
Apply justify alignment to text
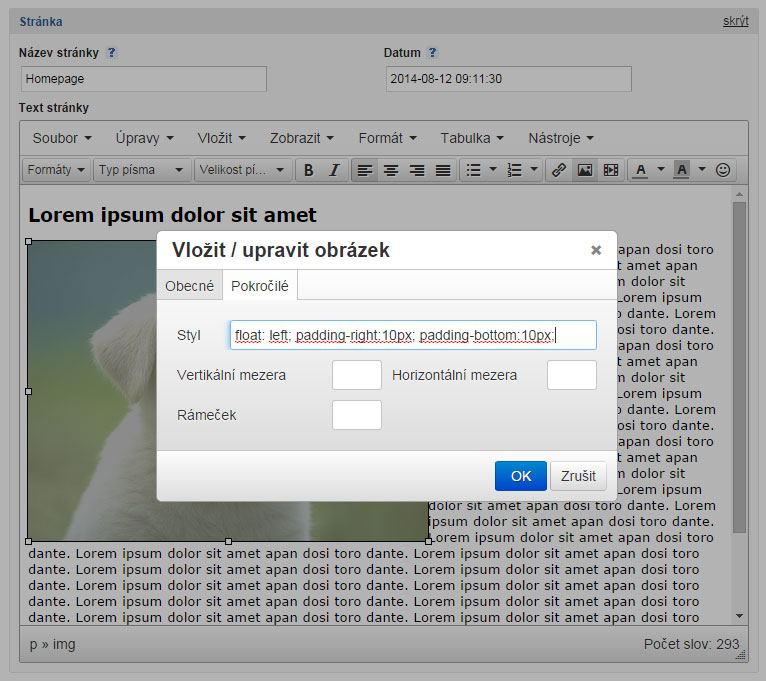(443, 170)
